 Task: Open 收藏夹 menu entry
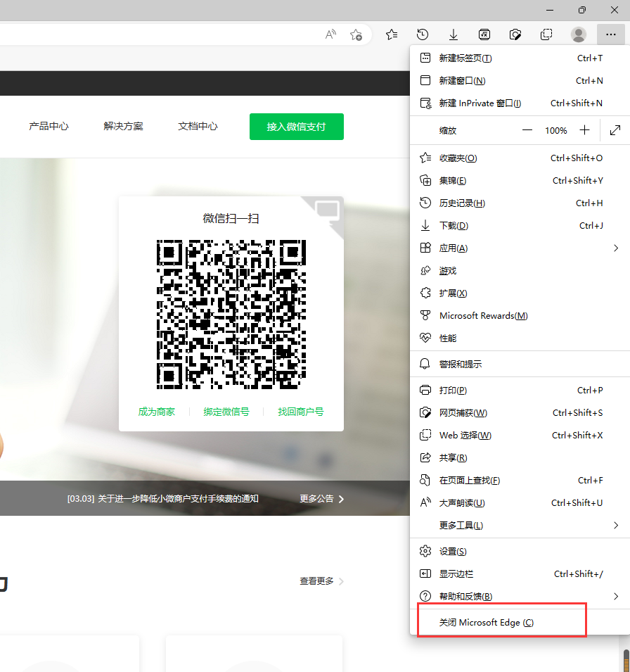tap(520, 158)
